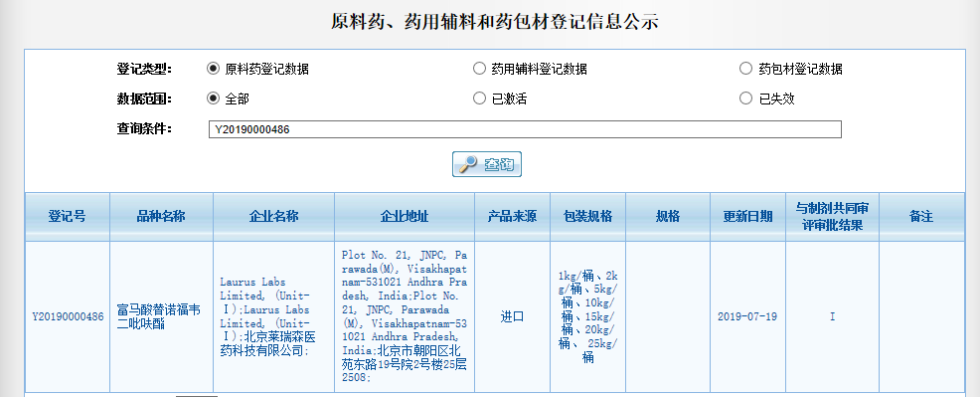Screen dimensions: 980x397
Task: Click the page title 原料药、药用辅料和药包材登记信息公示
Action: [x=494, y=21]
